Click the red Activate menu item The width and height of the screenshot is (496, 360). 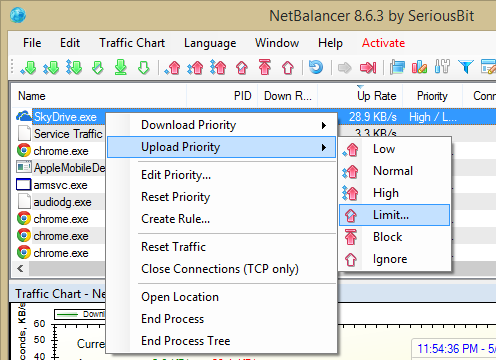[x=383, y=43]
